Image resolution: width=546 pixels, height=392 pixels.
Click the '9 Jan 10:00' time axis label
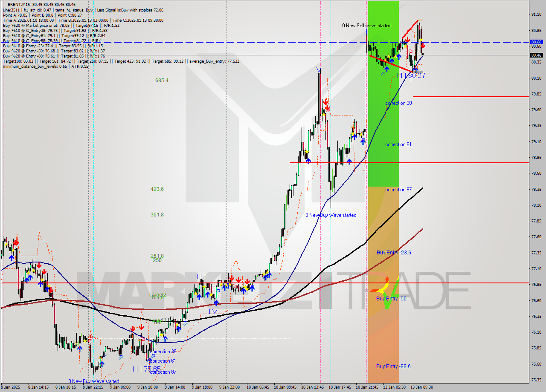pos(148,387)
